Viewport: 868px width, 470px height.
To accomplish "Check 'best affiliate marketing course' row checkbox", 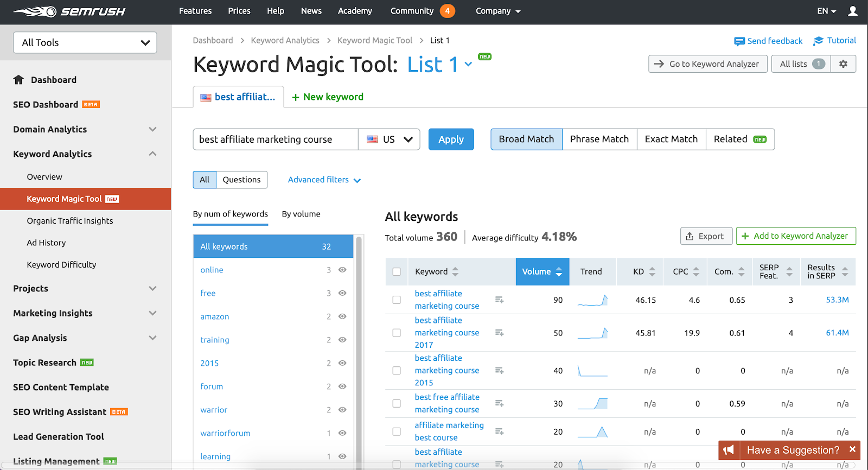I will pyautogui.click(x=397, y=300).
